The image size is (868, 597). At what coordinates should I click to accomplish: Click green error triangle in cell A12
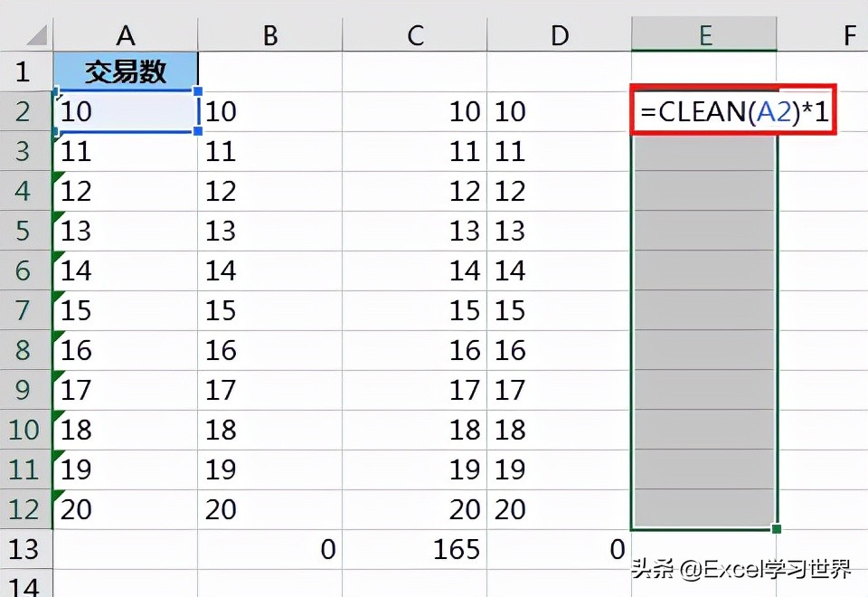point(58,495)
